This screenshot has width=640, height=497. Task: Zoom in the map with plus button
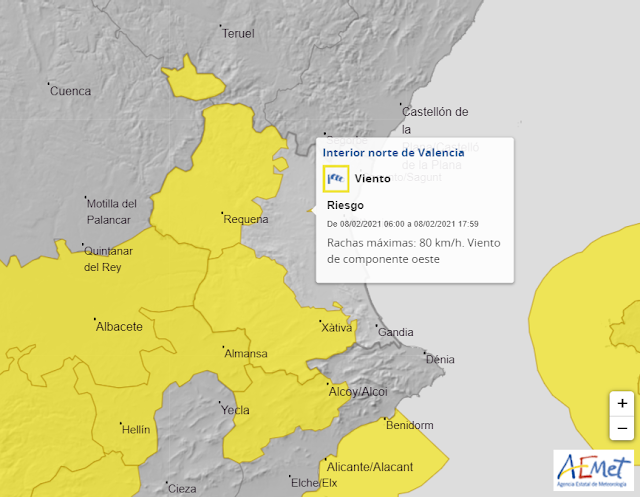pyautogui.click(x=622, y=404)
